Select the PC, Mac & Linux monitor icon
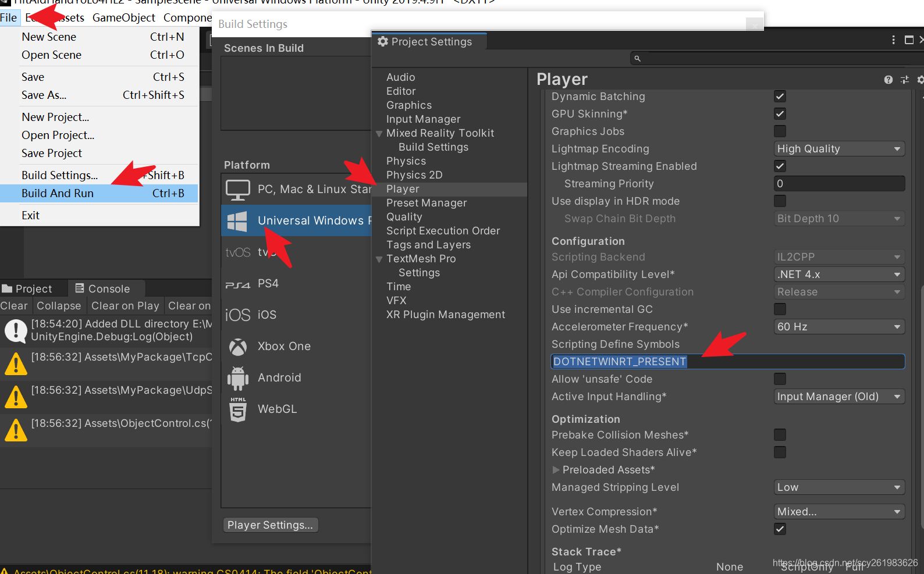Viewport: 924px width, 574px height. [237, 190]
